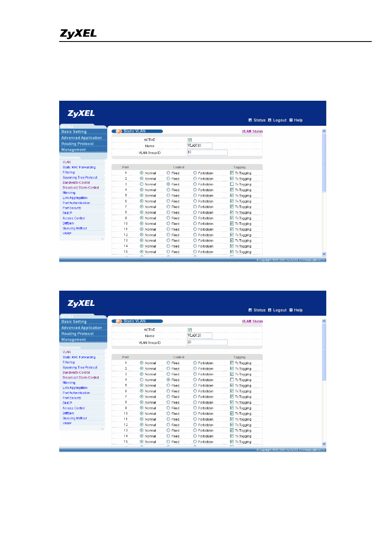The width and height of the screenshot is (392, 555).
Task: Click Bandwidth Control in VLAN20 screenshot
Action: (76, 372)
